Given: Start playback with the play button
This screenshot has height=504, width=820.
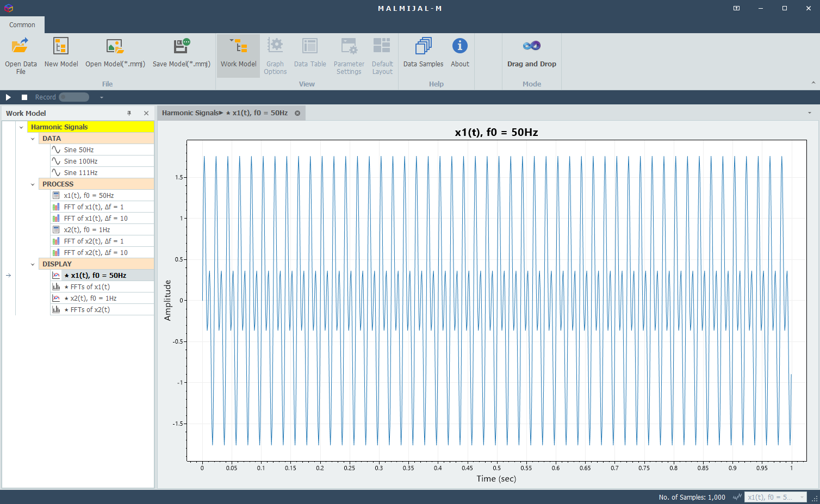Looking at the screenshot, I should 8,97.
